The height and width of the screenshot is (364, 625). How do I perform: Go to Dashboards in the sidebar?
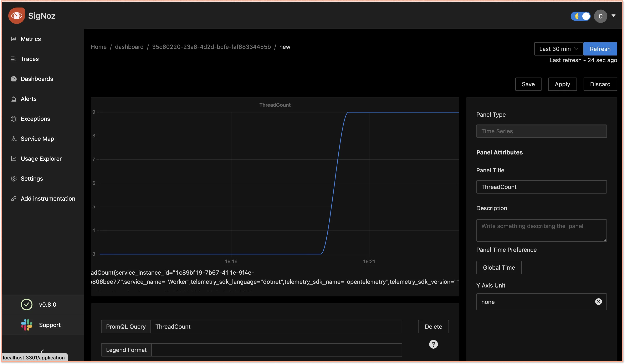pos(37,79)
